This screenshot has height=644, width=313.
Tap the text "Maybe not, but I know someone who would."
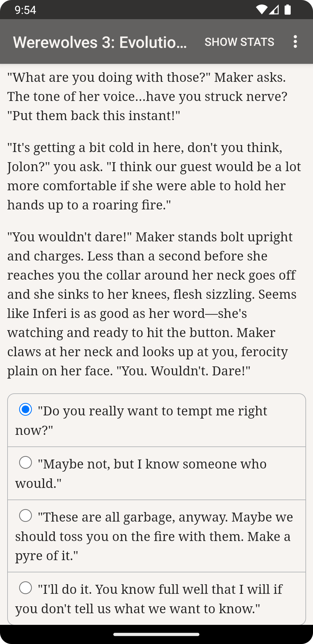click(152, 464)
